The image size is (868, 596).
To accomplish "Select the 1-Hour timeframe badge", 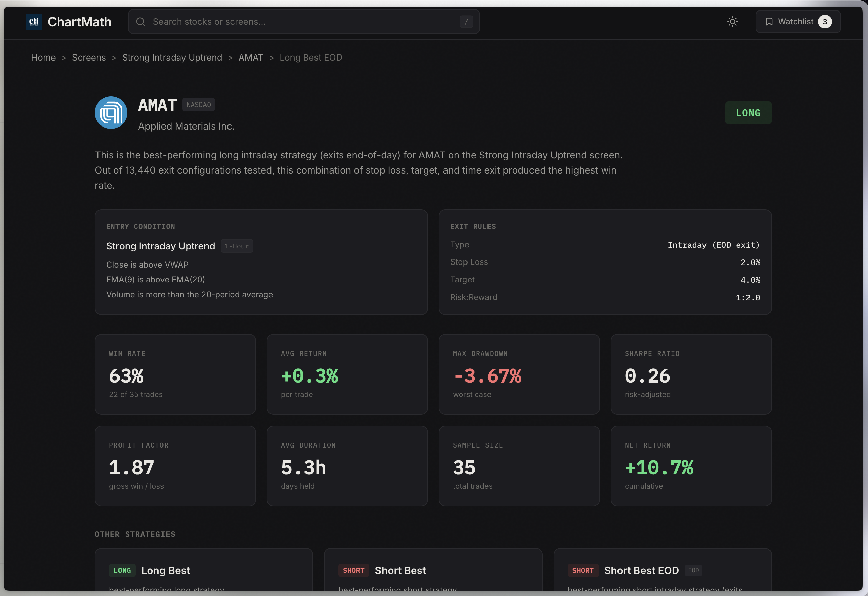I will tap(237, 246).
